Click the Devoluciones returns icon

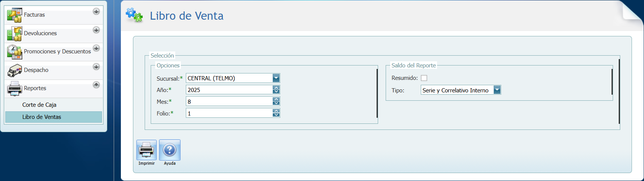click(x=14, y=34)
